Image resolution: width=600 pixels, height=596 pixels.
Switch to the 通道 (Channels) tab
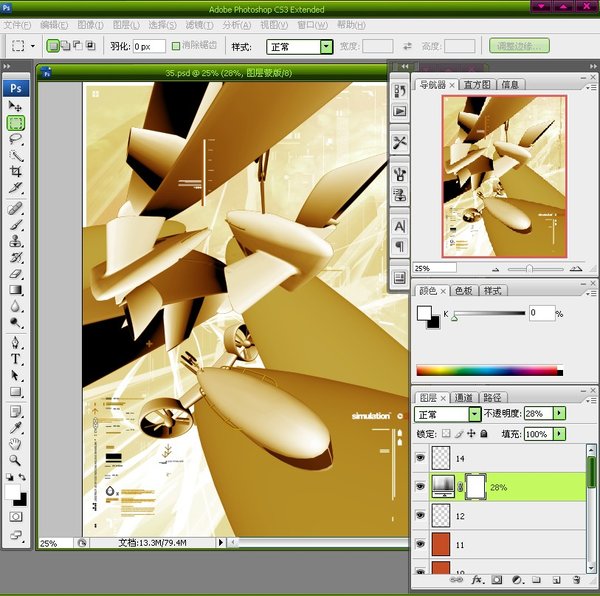[x=465, y=397]
